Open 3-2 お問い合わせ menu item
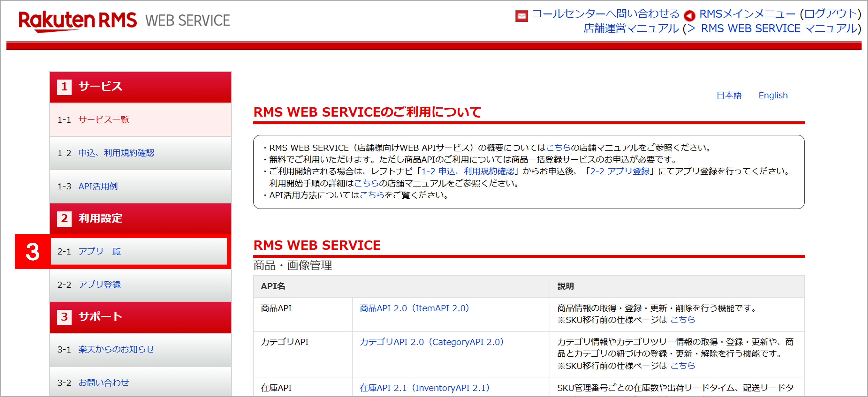The image size is (868, 397). point(104,382)
